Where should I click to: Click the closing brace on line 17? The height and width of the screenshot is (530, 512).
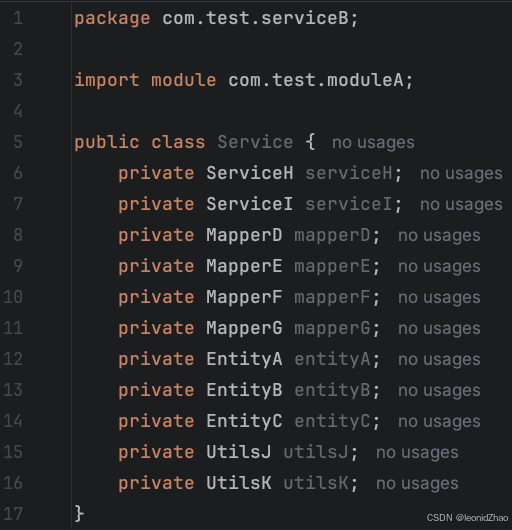click(x=79, y=514)
